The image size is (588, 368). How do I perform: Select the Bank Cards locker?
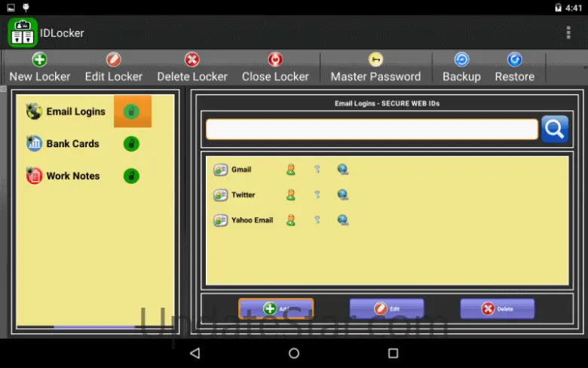pyautogui.click(x=73, y=144)
